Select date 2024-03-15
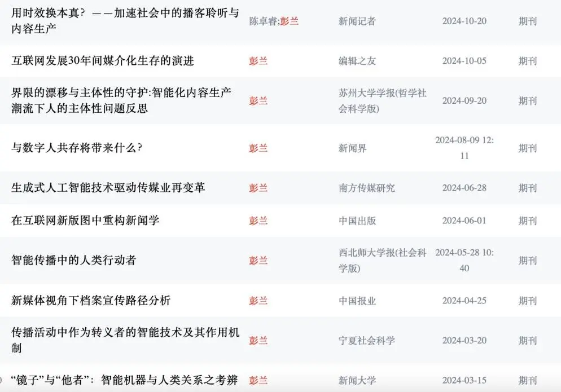Image resolution: width=561 pixels, height=392 pixels. [x=464, y=380]
